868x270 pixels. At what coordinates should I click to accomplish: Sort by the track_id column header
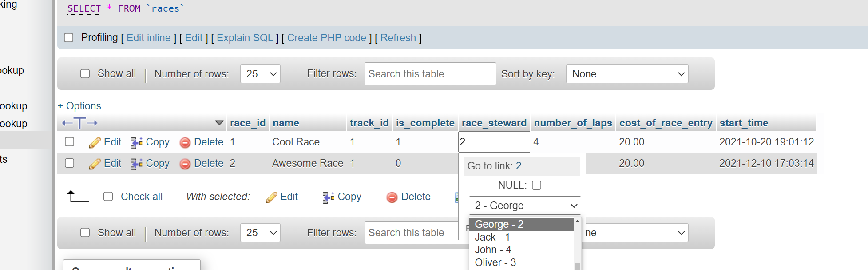[x=369, y=123]
